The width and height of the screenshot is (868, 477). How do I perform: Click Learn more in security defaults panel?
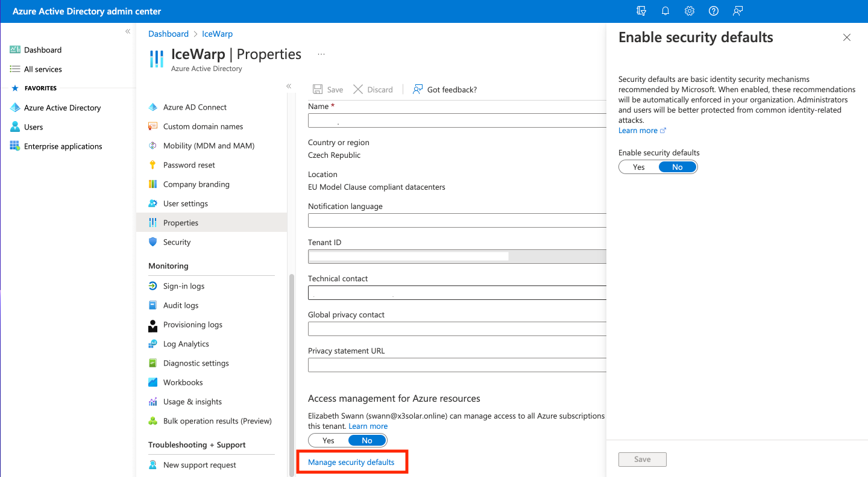coord(642,130)
